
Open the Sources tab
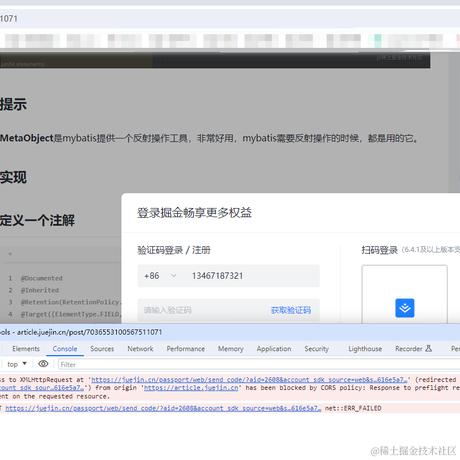coord(102,349)
